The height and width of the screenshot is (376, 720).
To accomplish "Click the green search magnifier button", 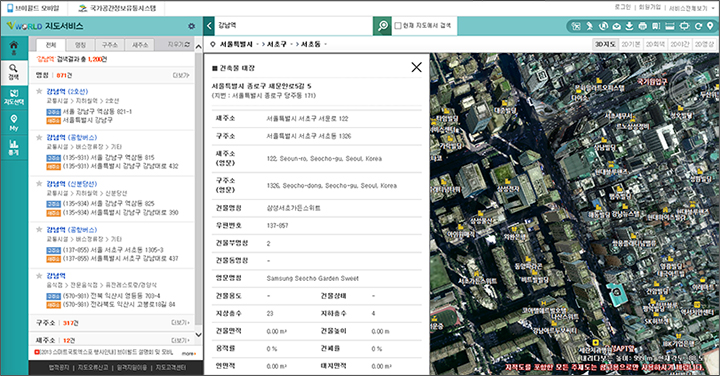I will click(382, 26).
